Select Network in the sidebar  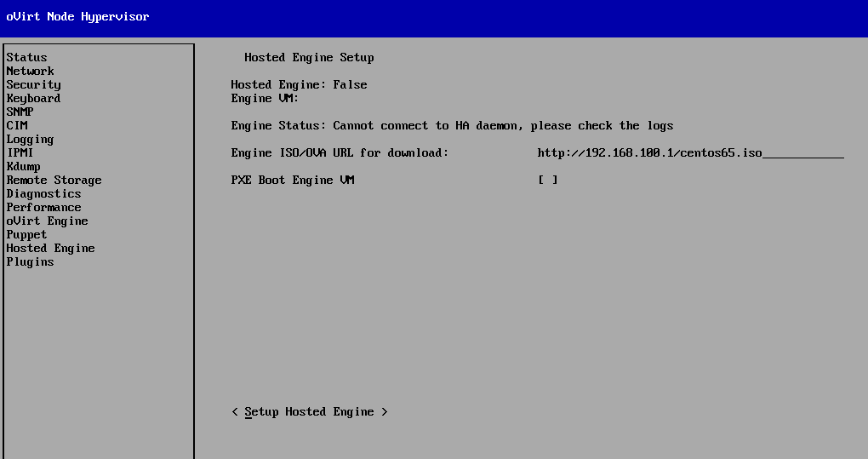[31, 71]
